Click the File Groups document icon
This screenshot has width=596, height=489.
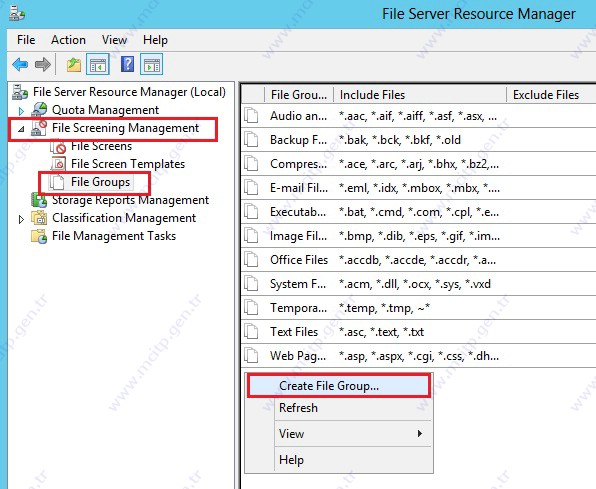click(57, 182)
